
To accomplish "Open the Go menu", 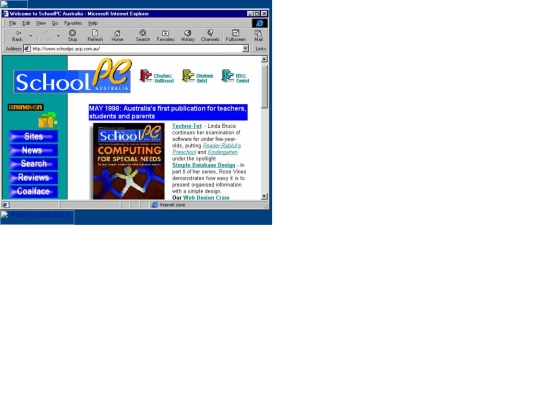I will (55, 23).
